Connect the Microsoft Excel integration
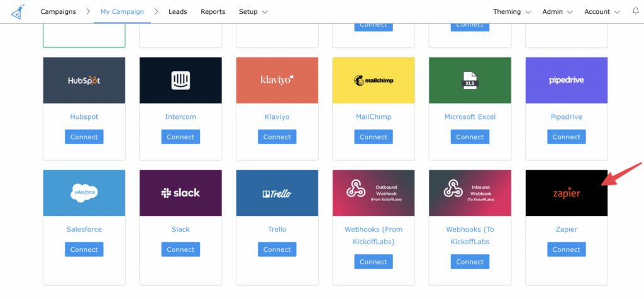This screenshot has width=644, height=299. [x=470, y=137]
